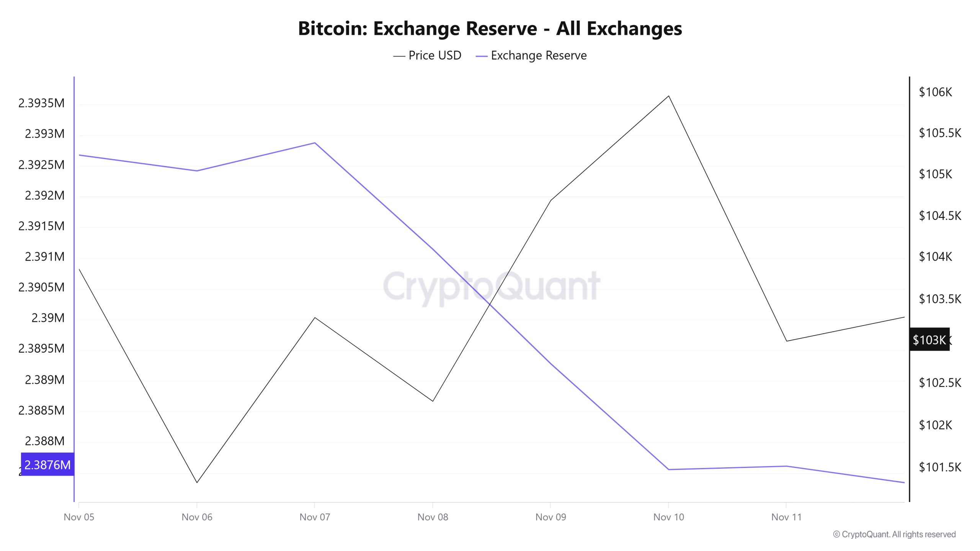980x551 pixels.
Task: Click the CryptoQuant watermark in chart center
Action: coord(491,286)
